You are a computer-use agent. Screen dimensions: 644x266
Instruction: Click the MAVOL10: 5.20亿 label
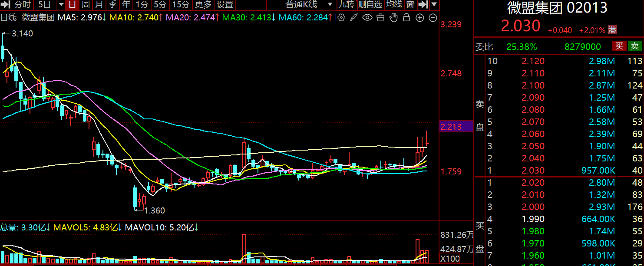point(161,227)
